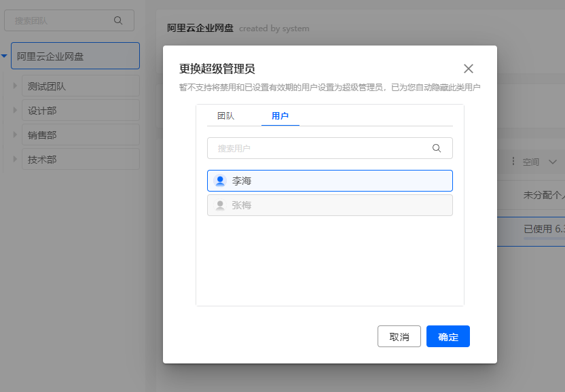The height and width of the screenshot is (392, 565).
Task: Confirm with the 确定 button
Action: tap(448, 336)
